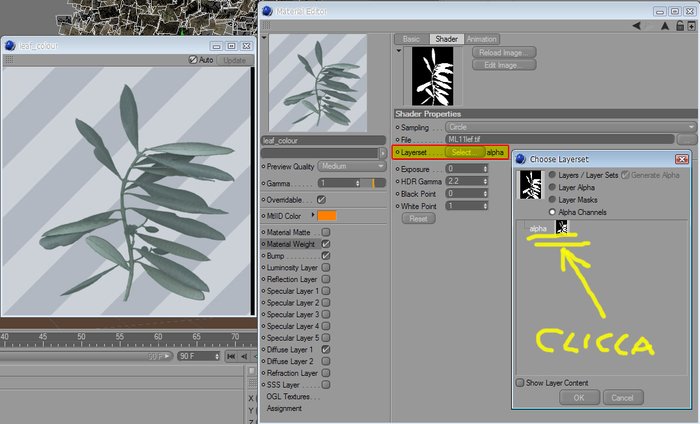
Task: Click the back arrow icon in Material Editor
Action: point(637,26)
